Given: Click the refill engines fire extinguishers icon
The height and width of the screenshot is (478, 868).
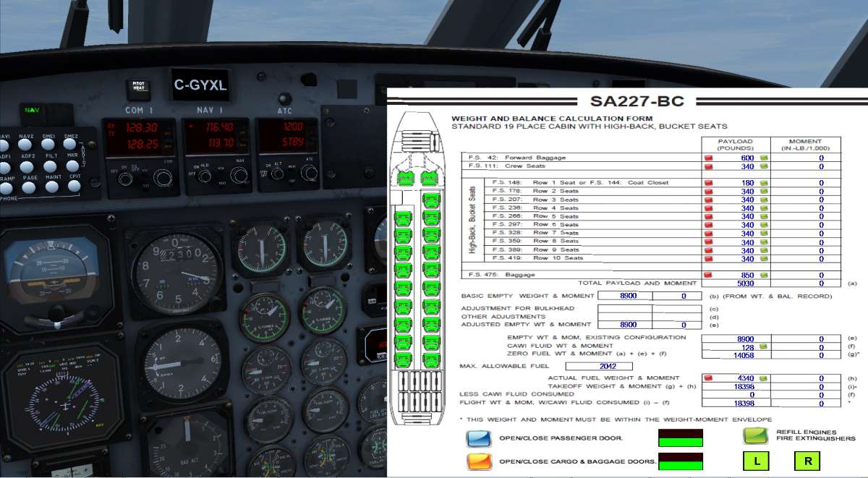Looking at the screenshot, I should point(755,437).
